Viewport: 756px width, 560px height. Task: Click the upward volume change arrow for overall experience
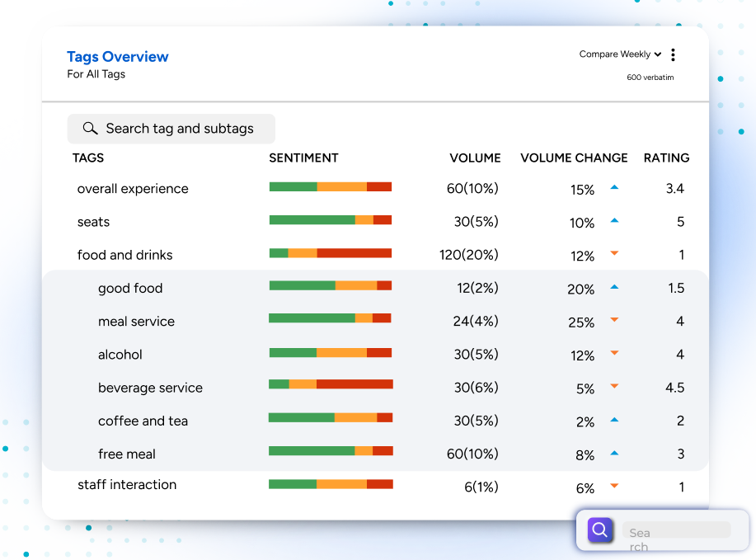click(613, 186)
